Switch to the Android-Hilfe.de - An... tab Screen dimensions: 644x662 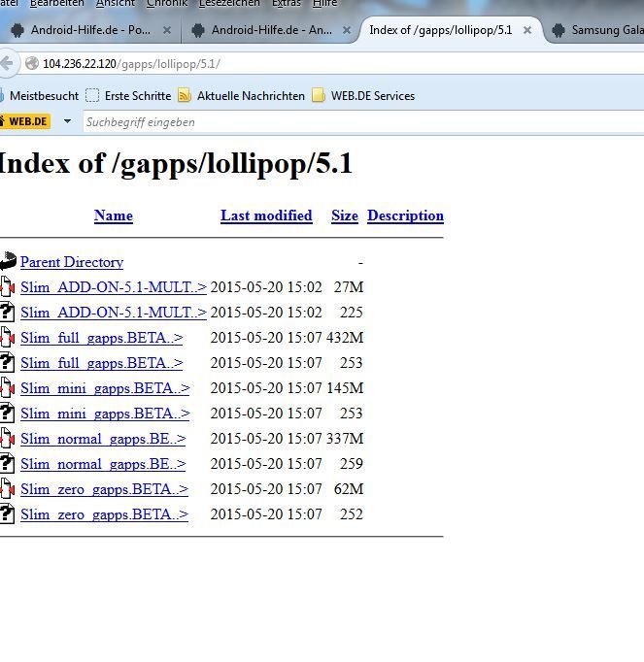[271, 30]
